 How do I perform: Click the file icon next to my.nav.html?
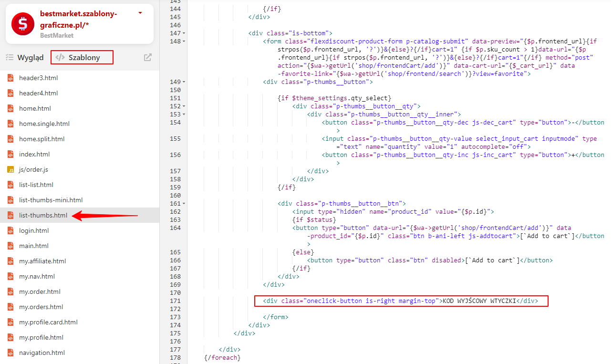(11, 276)
